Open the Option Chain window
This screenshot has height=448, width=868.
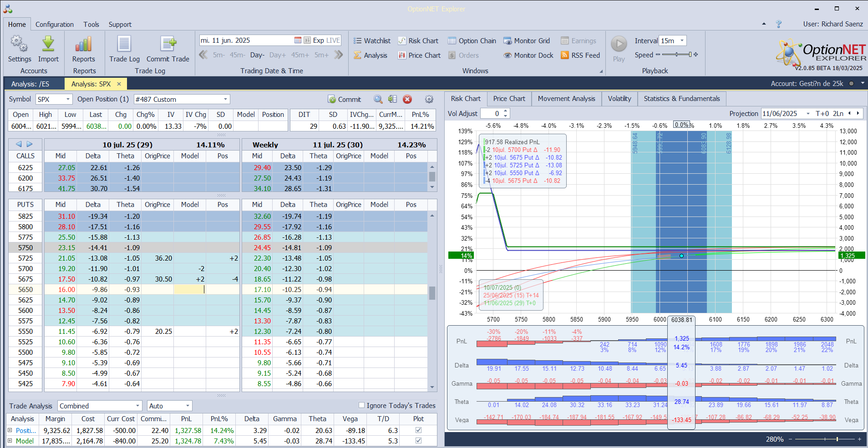click(472, 41)
